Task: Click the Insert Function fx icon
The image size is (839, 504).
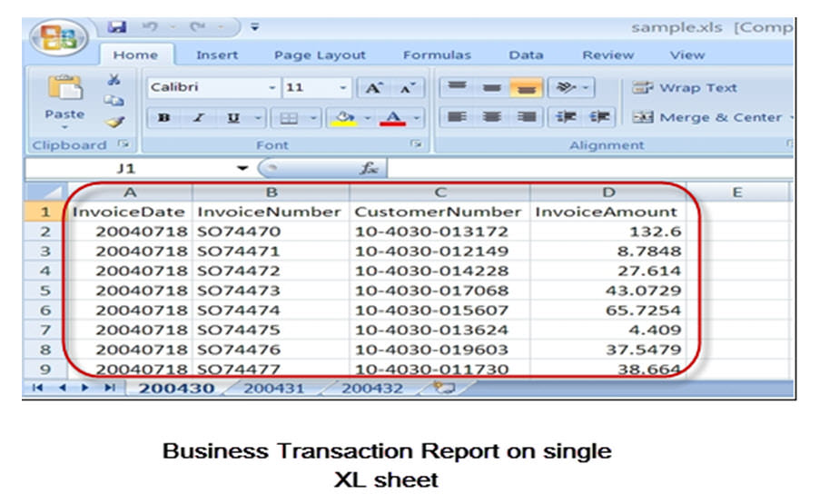Action: [x=396, y=169]
